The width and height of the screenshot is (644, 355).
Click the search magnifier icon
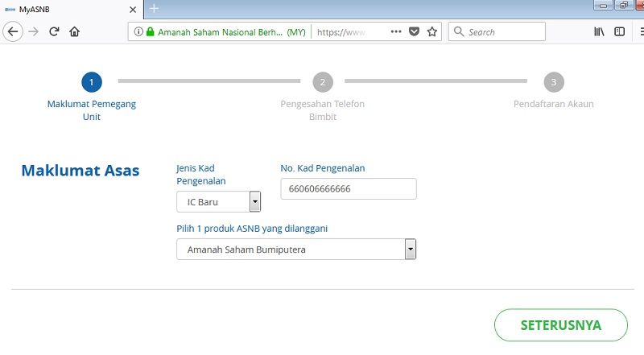click(x=459, y=31)
